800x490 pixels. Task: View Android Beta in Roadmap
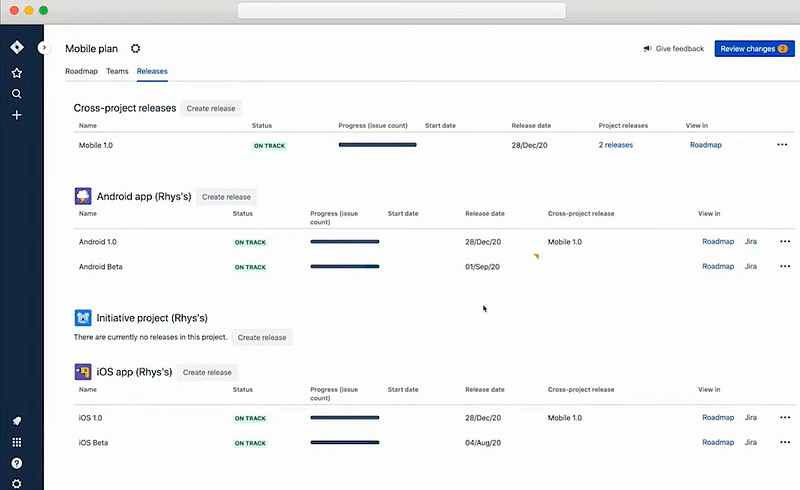[718, 266]
